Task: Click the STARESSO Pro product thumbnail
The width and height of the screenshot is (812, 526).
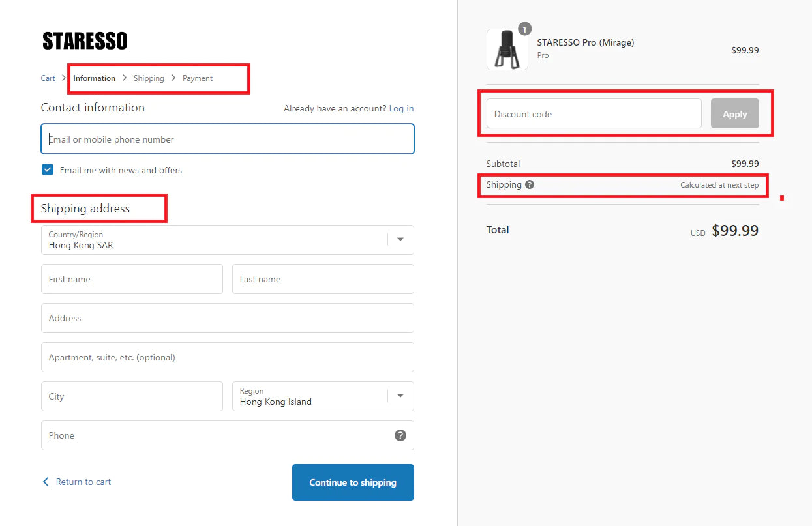Action: (x=507, y=50)
